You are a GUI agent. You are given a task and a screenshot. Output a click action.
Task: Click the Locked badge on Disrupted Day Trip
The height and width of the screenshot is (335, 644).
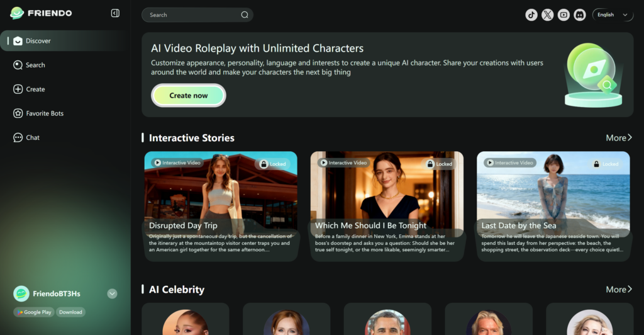coord(271,164)
